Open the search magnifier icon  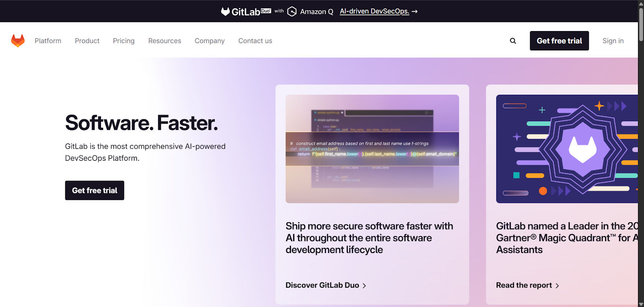[x=513, y=41]
